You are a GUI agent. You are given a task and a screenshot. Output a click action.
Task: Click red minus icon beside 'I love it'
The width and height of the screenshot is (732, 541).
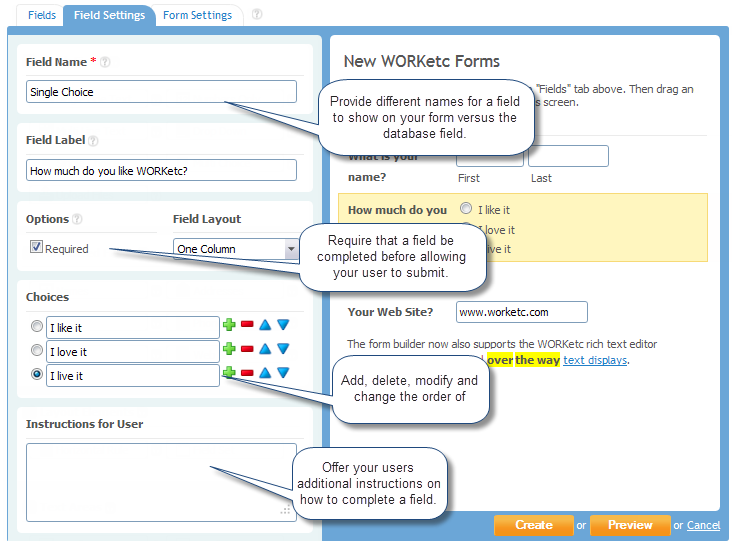coord(247,349)
